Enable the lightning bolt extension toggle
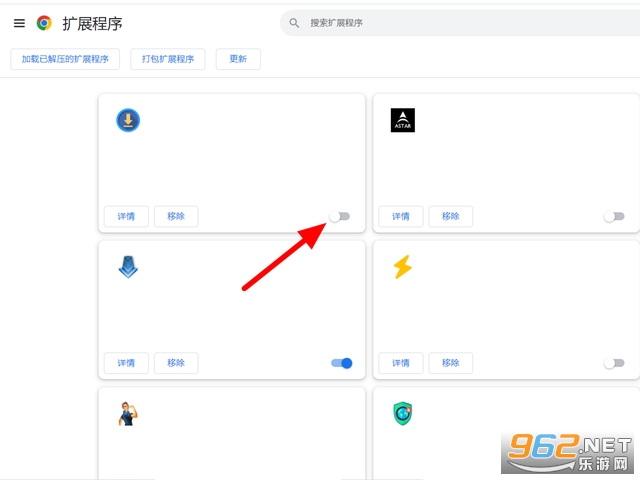Screen dimensions: 640x480 click(x=614, y=363)
